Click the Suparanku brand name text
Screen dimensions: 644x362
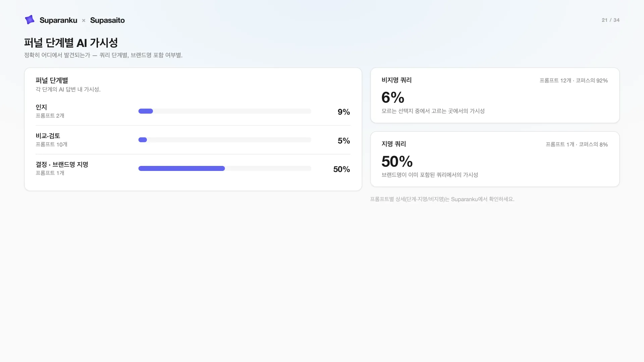coord(58,20)
